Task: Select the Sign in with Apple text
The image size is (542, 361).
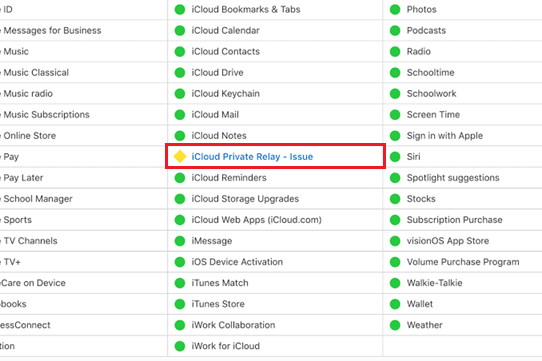Action: click(x=445, y=136)
